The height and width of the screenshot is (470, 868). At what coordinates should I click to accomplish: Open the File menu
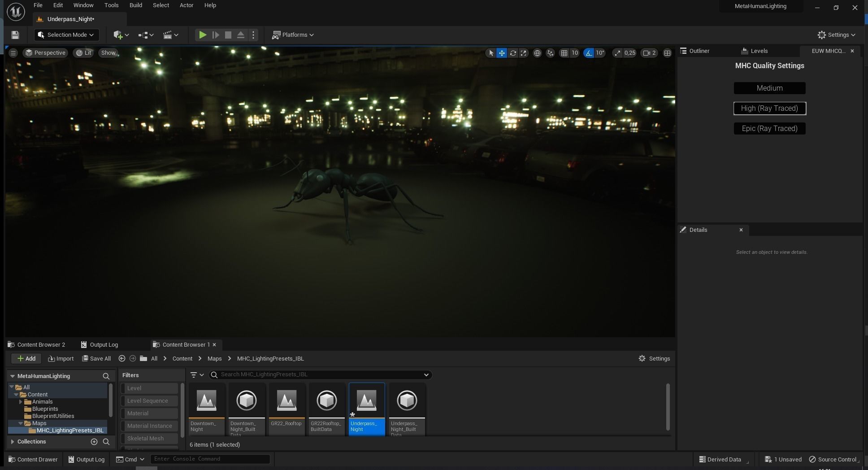point(38,5)
